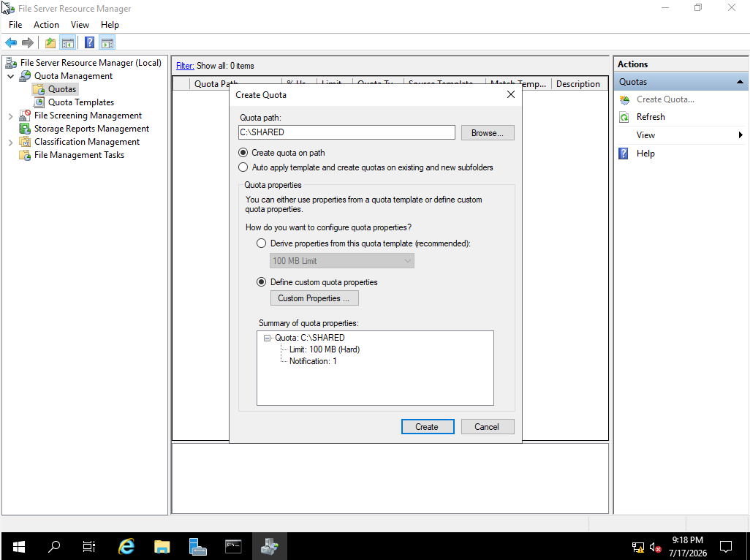The height and width of the screenshot is (560, 750).
Task: Open File Explorer from the taskbar
Action: 162,546
